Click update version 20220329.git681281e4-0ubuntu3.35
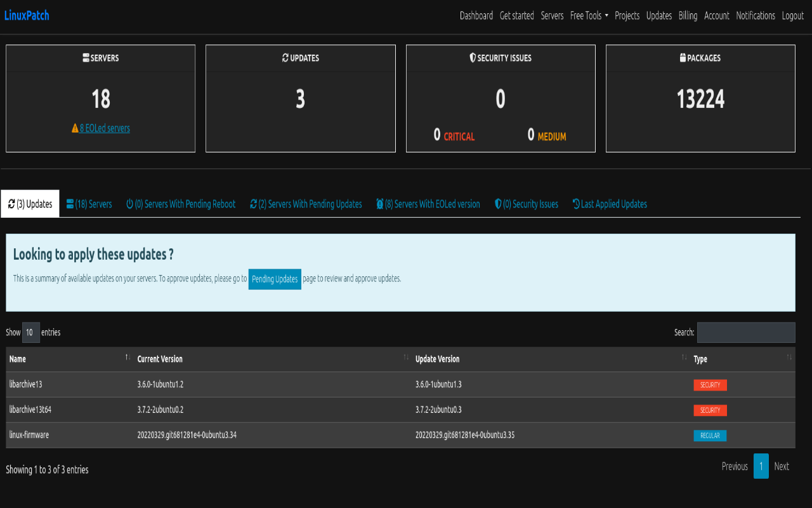 pos(465,435)
